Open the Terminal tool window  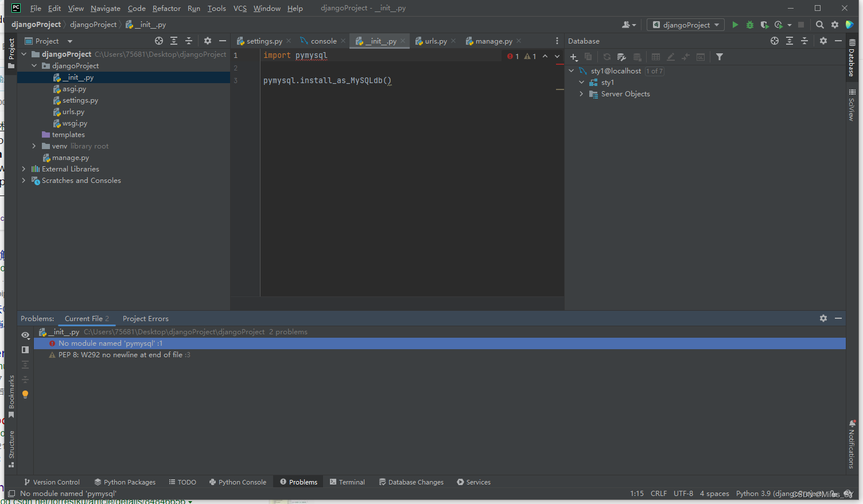(x=347, y=482)
